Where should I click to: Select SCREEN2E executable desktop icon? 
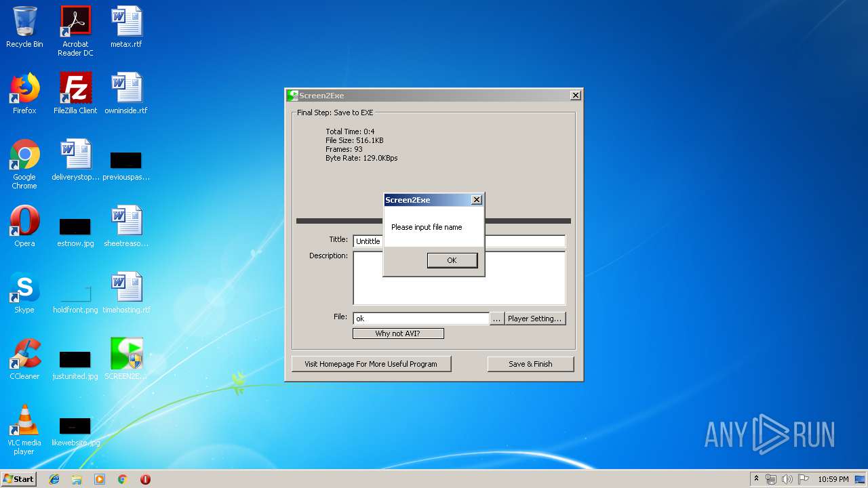click(126, 359)
